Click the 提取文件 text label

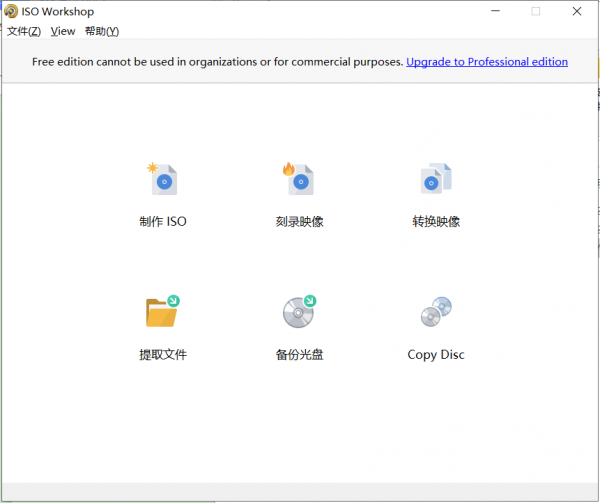[163, 355]
